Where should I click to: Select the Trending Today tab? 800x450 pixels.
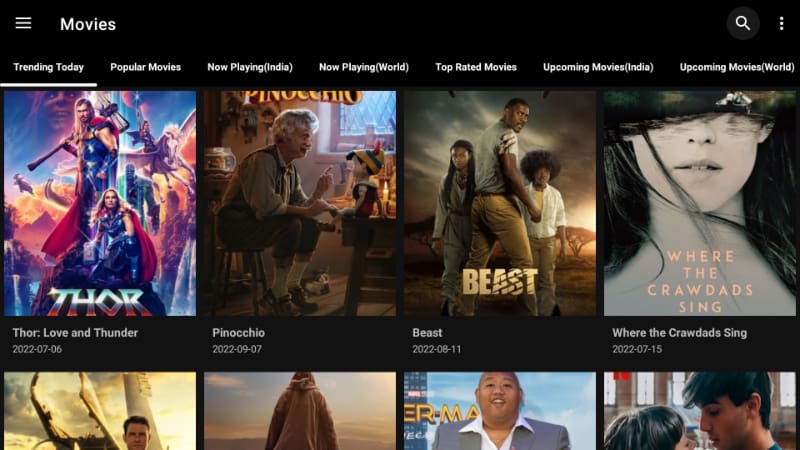point(48,67)
